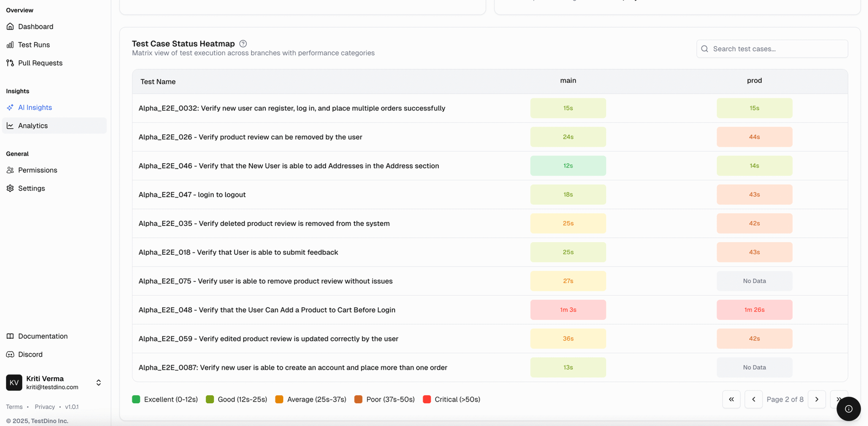This screenshot has height=426, width=868.
Task: Click the AI Insights sparkle icon
Action: (10, 107)
